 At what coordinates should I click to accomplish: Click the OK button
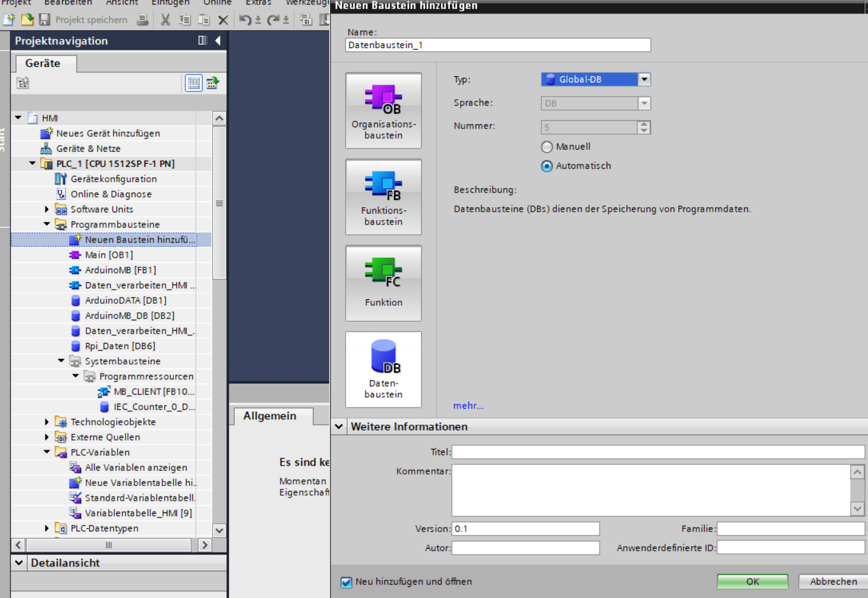(x=752, y=581)
